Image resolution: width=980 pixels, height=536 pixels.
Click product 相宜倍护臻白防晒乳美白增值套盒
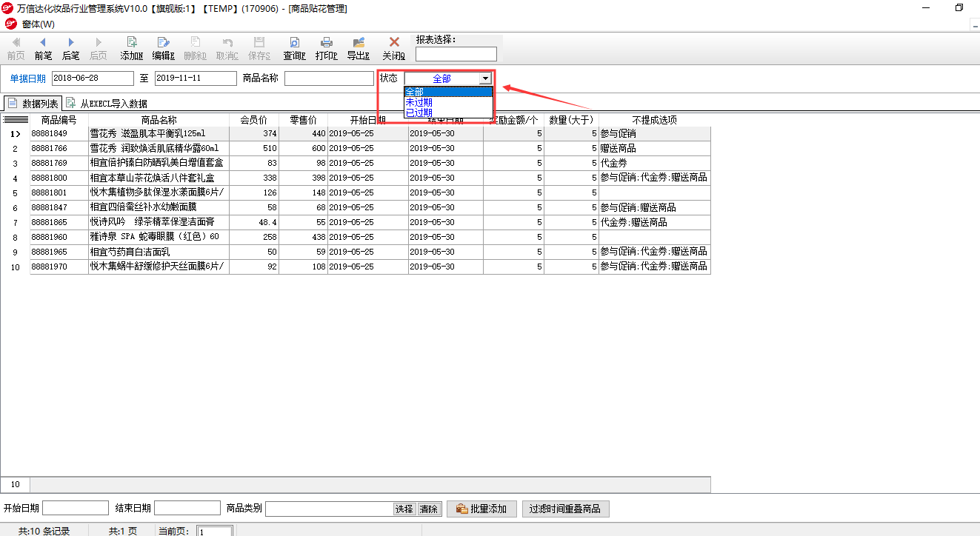pos(159,164)
